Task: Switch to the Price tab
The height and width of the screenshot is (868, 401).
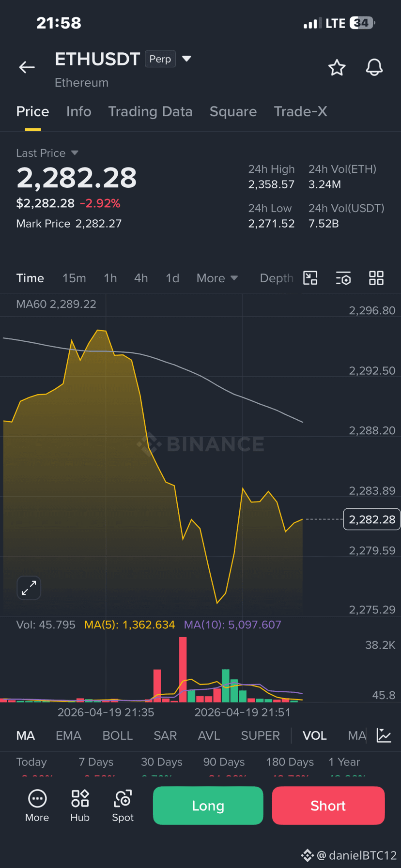Action: tap(32, 112)
